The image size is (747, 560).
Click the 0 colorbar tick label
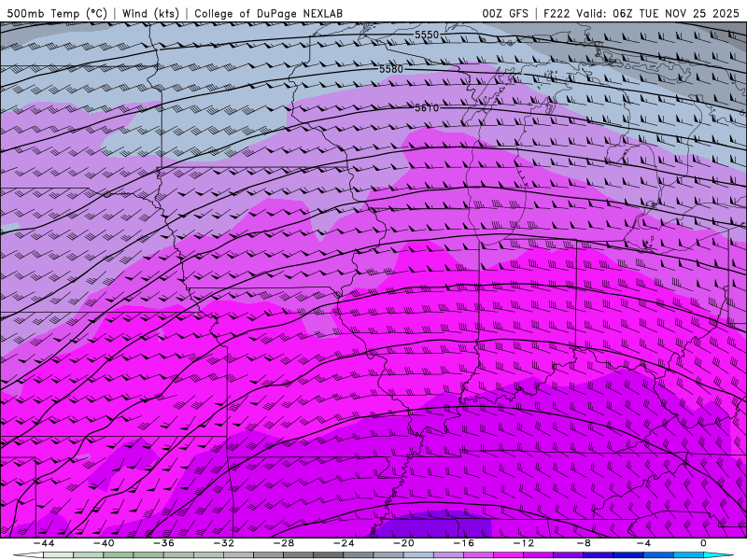pos(704,543)
